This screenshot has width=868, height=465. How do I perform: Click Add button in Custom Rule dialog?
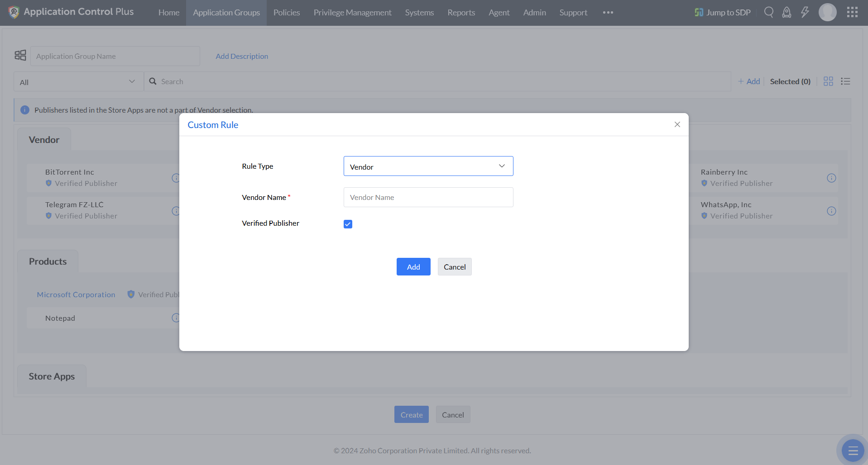(413, 267)
